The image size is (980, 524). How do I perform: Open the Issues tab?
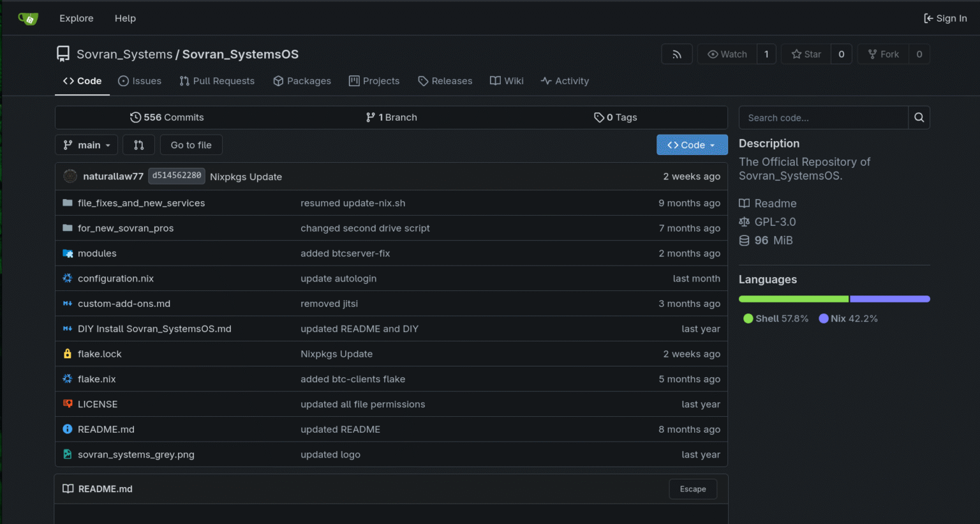click(140, 81)
